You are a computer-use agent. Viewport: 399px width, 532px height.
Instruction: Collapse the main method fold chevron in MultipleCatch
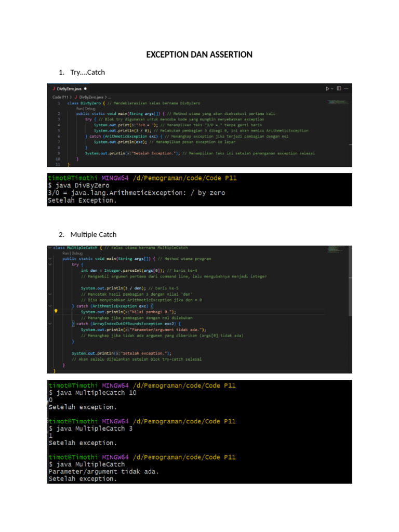point(50,259)
